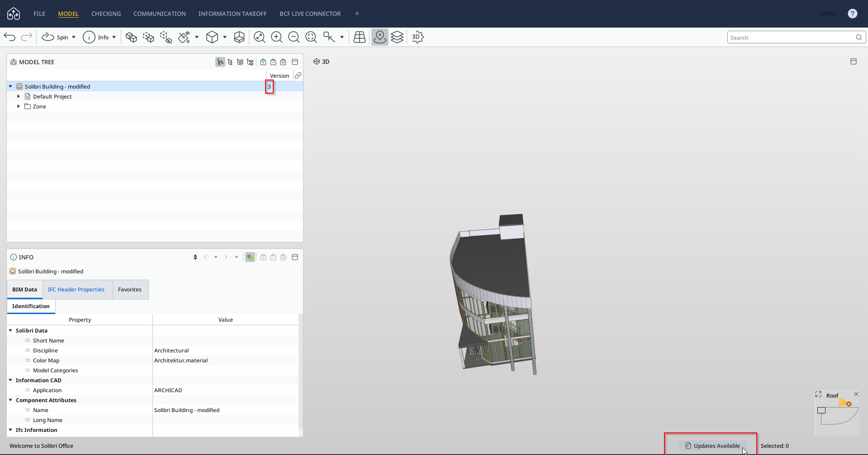Toggle the third Model Tree hierarchy mode icon
The height and width of the screenshot is (455, 868).
point(240,62)
